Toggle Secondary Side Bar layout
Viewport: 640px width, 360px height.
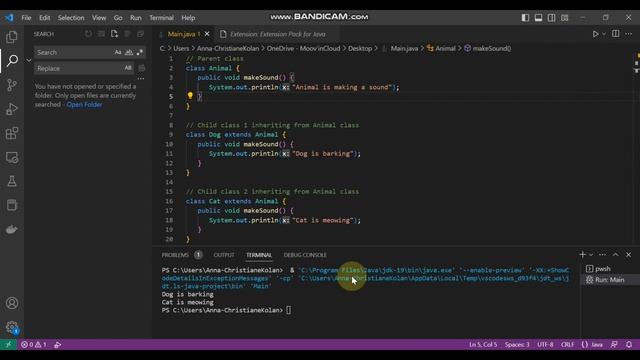pyautogui.click(x=551, y=18)
